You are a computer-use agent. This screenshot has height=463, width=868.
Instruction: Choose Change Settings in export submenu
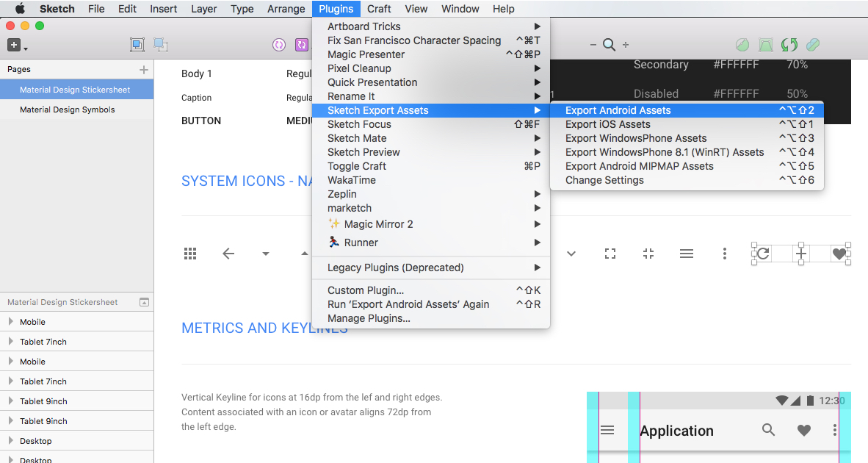(x=687, y=181)
